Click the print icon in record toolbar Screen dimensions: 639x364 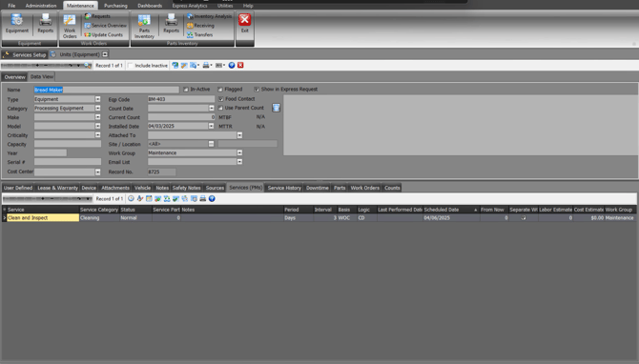tap(206, 65)
